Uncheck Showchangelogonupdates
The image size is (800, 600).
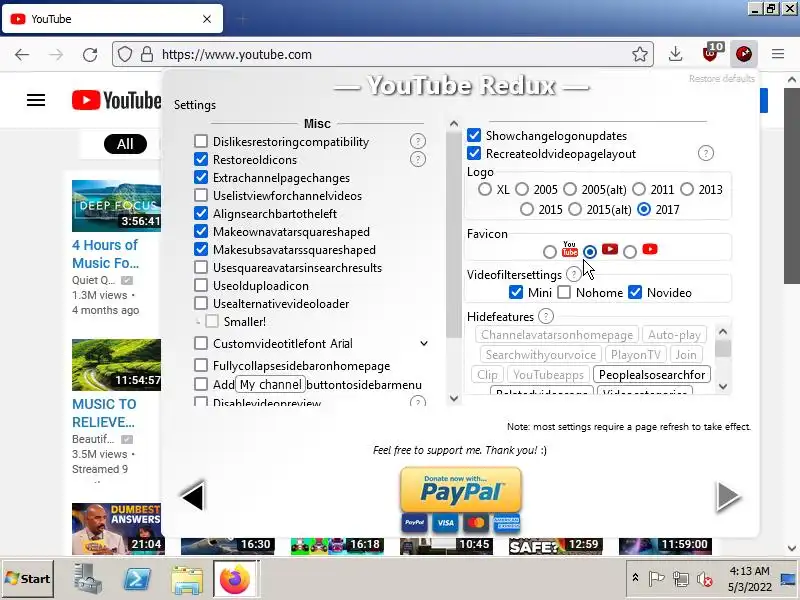[474, 135]
